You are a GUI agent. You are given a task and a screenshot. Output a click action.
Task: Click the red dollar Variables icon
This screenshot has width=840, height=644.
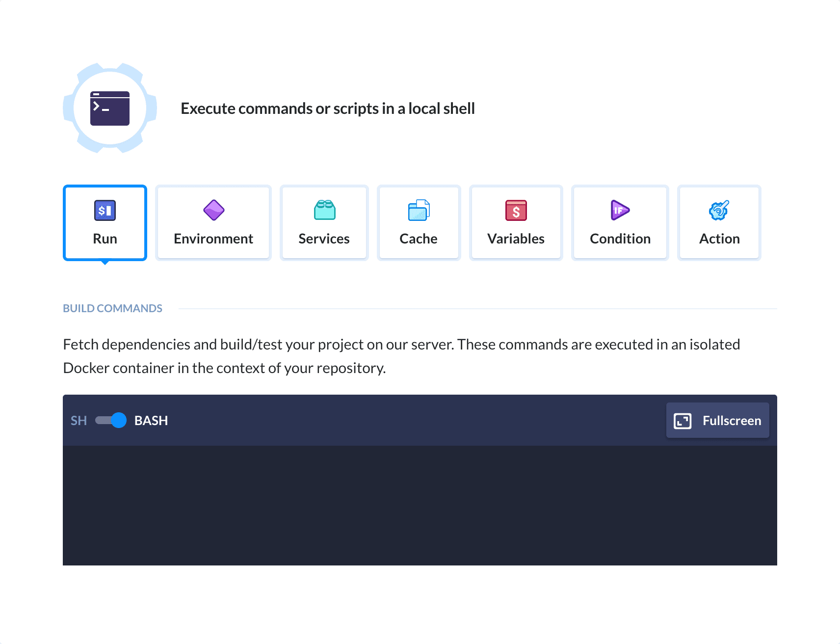coord(516,211)
